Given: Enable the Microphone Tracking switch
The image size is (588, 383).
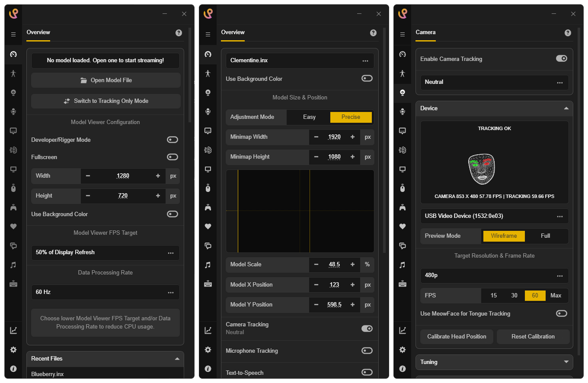Looking at the screenshot, I should [367, 351].
